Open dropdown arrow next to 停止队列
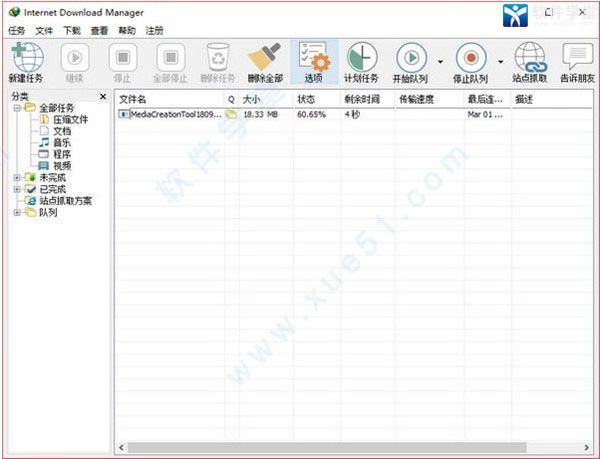Viewport: 600px width, 459px height. [500, 62]
